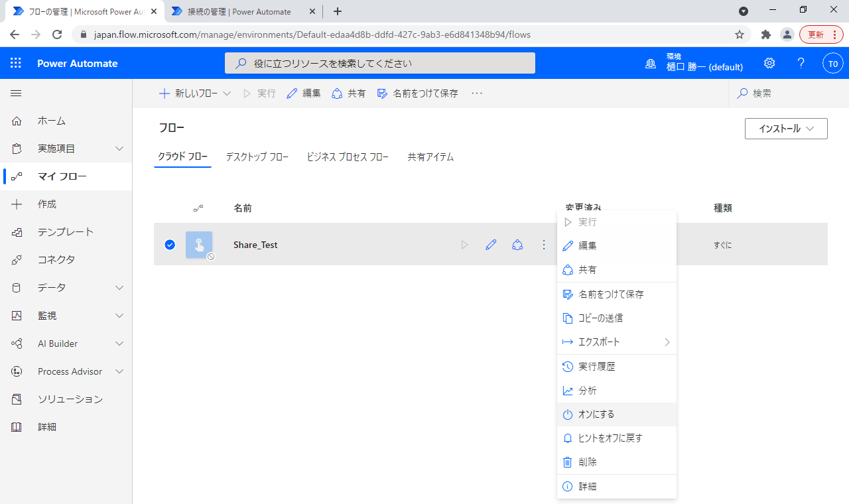Choose 編集 in the context menu
The height and width of the screenshot is (504, 849).
pyautogui.click(x=617, y=246)
